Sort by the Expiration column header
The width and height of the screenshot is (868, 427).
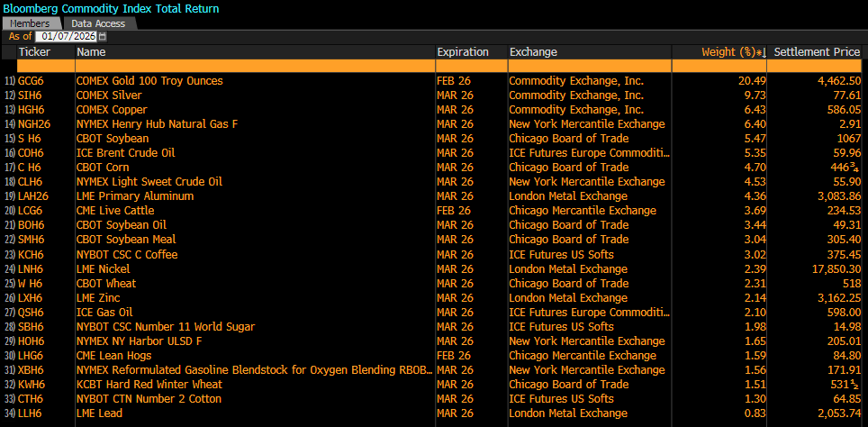click(x=463, y=52)
